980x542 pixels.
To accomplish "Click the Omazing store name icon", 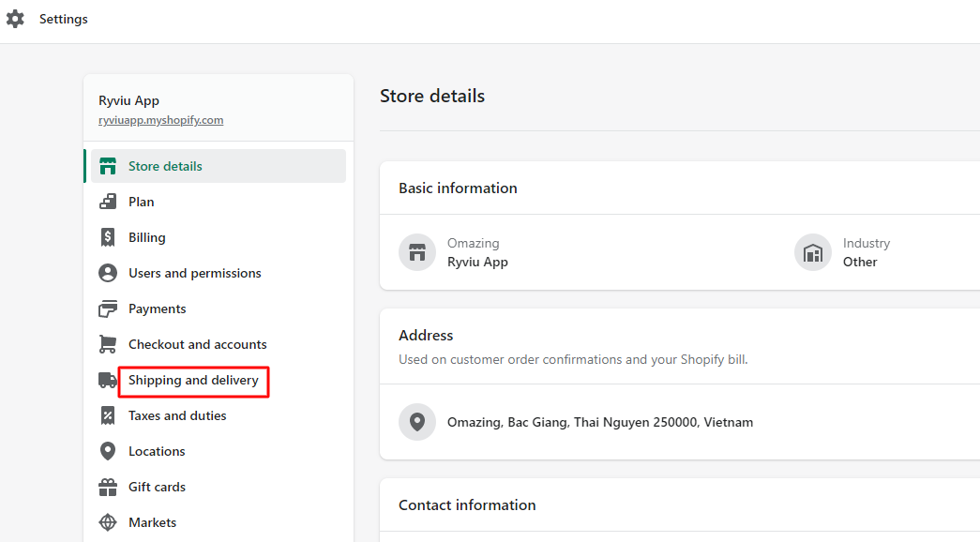I will click(416, 252).
